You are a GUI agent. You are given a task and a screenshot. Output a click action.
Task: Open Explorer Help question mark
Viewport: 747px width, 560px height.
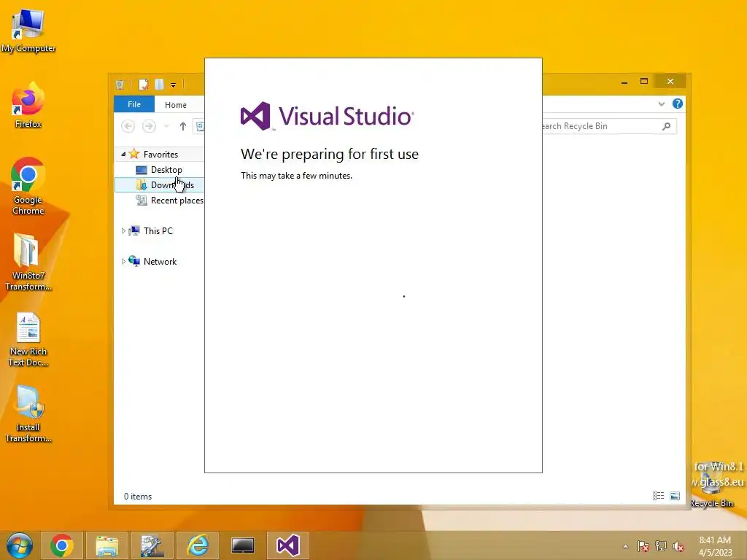(678, 104)
